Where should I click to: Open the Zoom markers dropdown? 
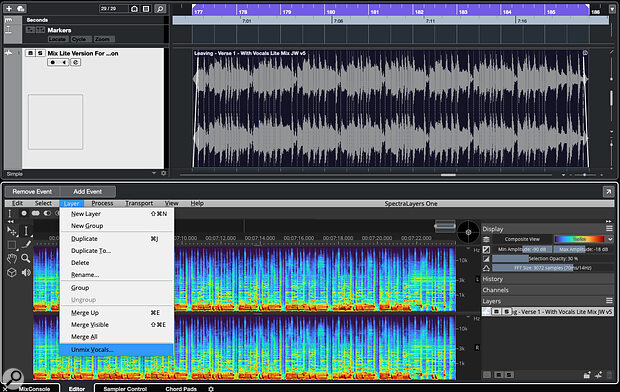coord(104,39)
